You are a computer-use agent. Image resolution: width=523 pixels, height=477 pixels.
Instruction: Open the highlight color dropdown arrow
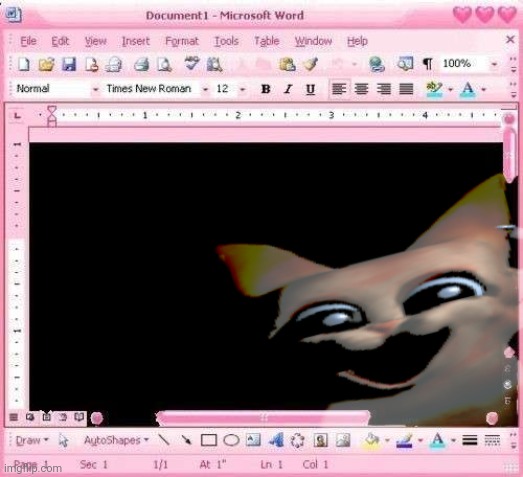(x=451, y=89)
